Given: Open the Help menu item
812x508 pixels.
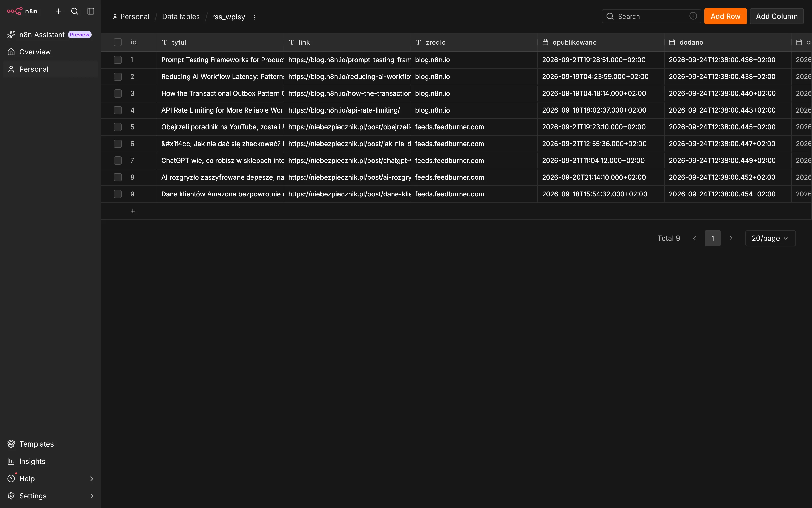Looking at the screenshot, I should click(51, 479).
